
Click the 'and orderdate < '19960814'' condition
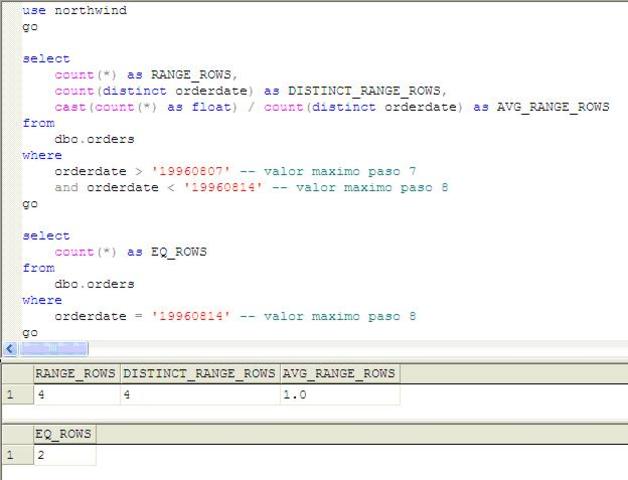[x=159, y=188]
